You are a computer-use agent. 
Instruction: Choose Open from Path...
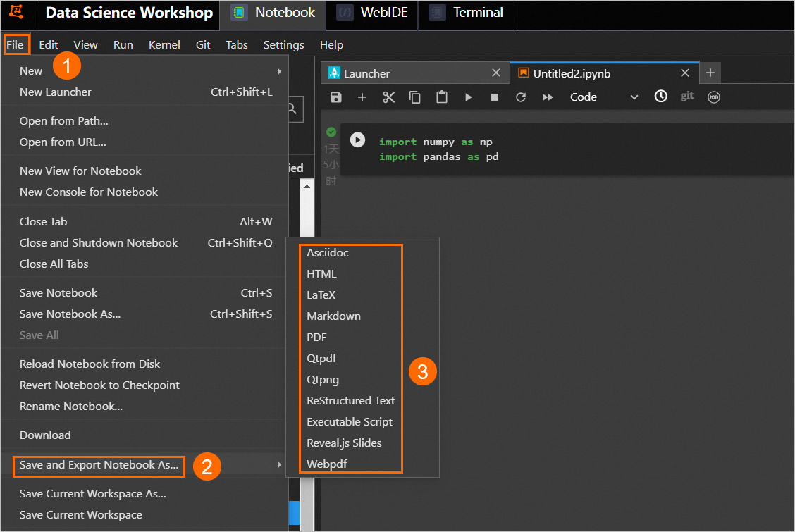click(x=144, y=121)
